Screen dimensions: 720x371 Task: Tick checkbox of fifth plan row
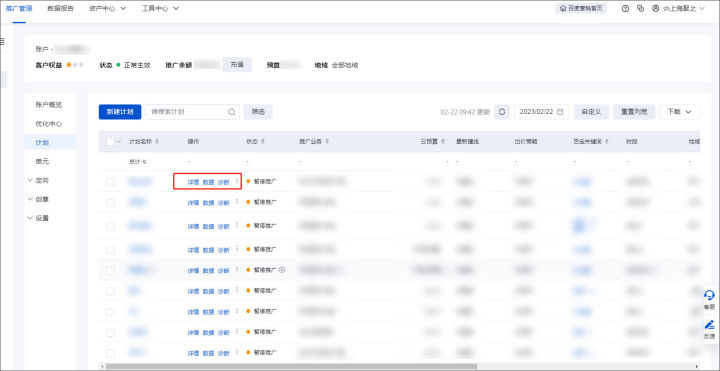[x=110, y=270]
